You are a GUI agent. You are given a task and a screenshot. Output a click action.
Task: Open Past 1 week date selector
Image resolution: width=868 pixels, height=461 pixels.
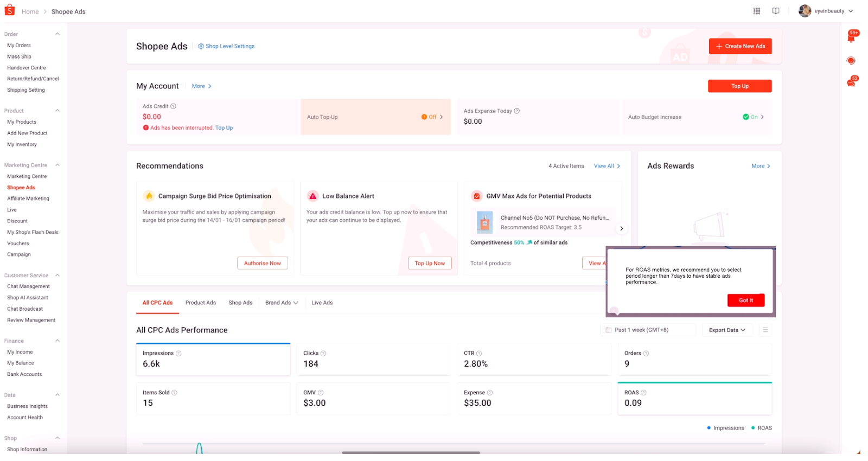click(x=648, y=330)
